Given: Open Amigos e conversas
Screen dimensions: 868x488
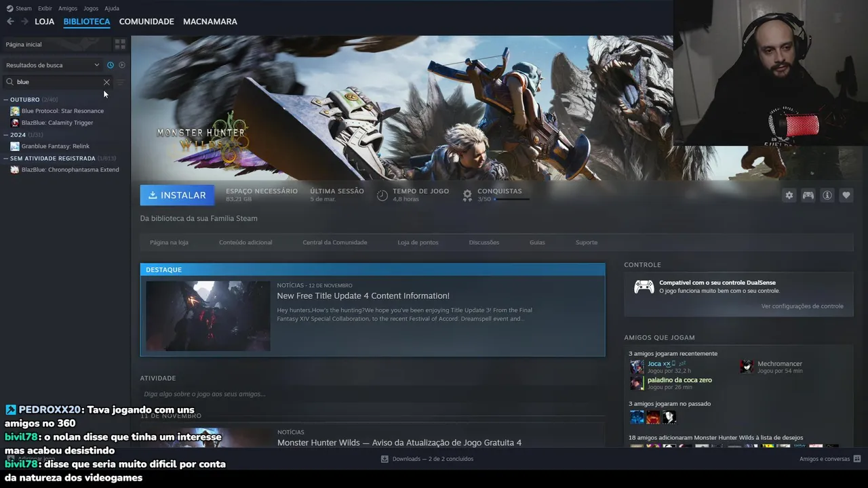Looking at the screenshot, I should pyautogui.click(x=830, y=459).
